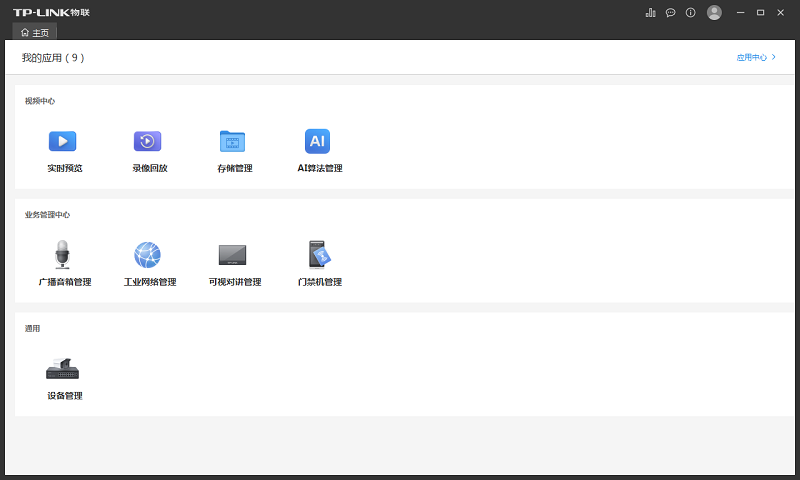Click the 视频中心 section label
The image size is (800, 480).
pos(40,101)
